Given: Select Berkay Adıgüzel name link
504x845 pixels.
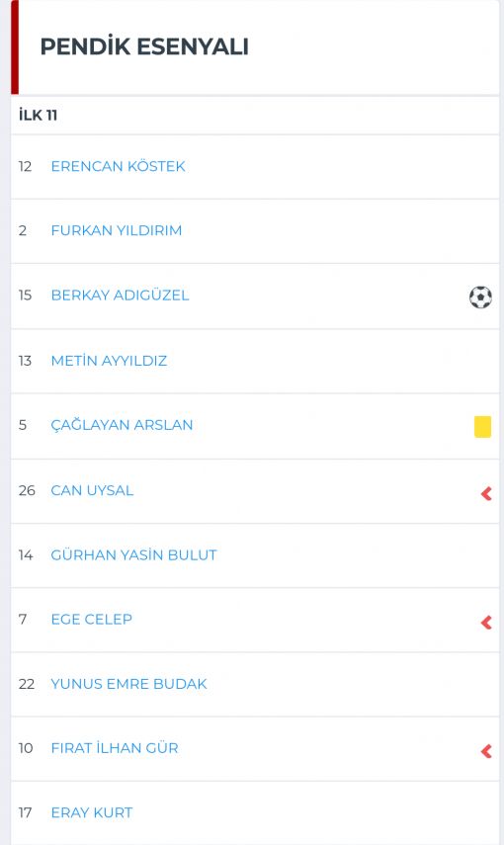Looking at the screenshot, I should 121,296.
